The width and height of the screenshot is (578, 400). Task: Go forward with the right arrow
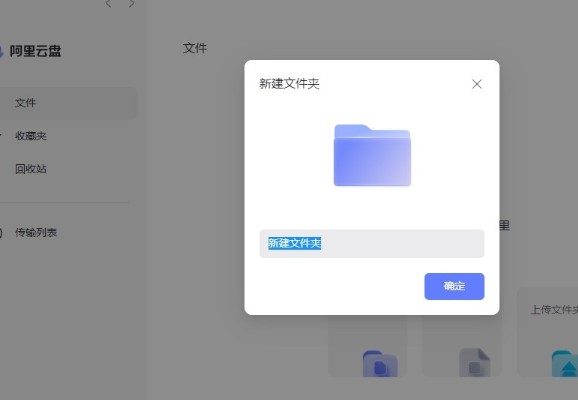(x=131, y=4)
